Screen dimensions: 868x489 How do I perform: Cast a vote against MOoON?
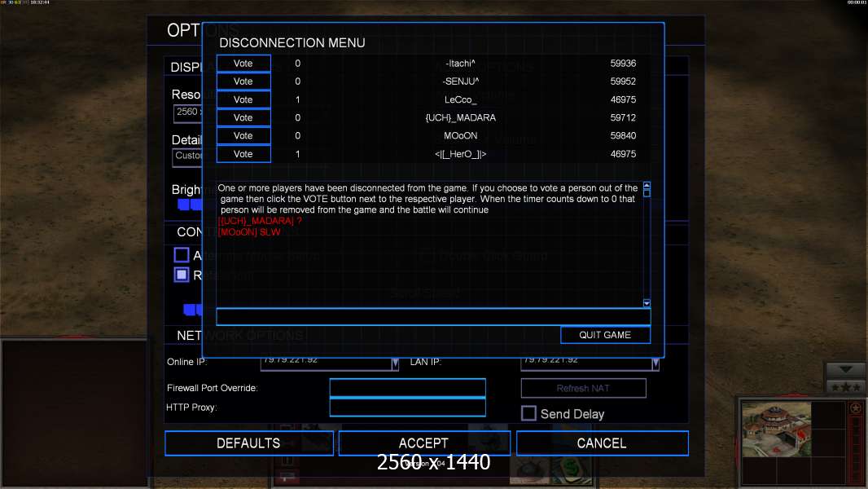243,136
